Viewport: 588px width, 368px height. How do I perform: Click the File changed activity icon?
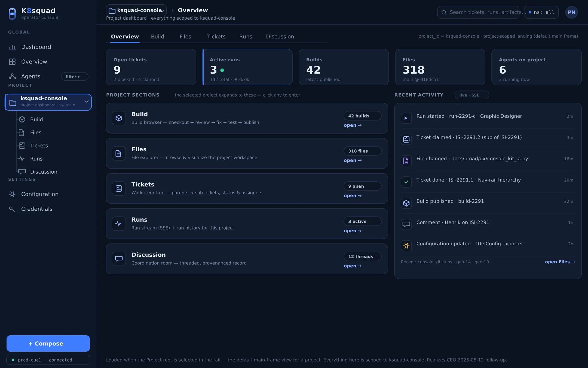click(406, 161)
